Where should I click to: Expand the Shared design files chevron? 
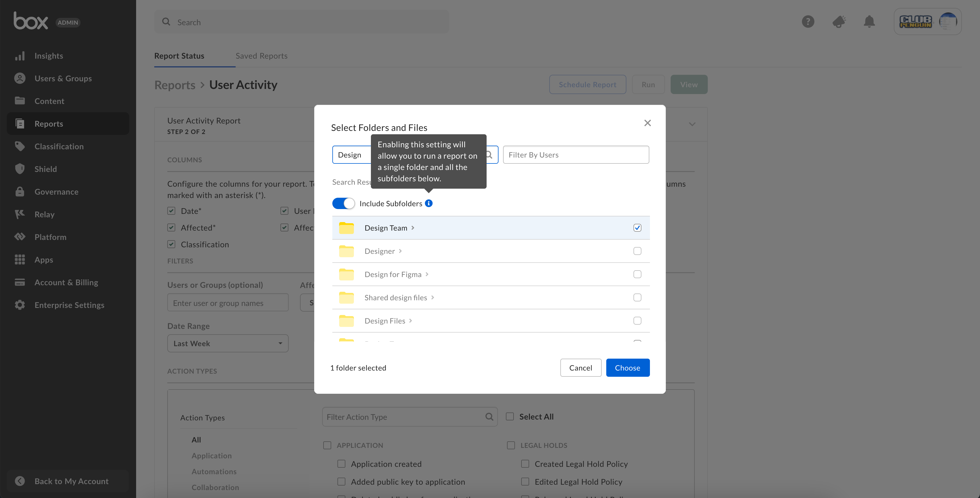click(432, 297)
